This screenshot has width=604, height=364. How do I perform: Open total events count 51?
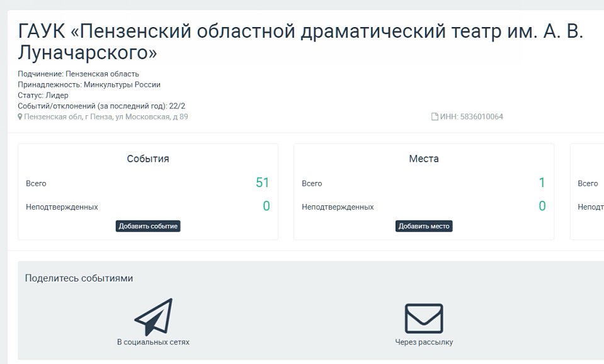(263, 183)
